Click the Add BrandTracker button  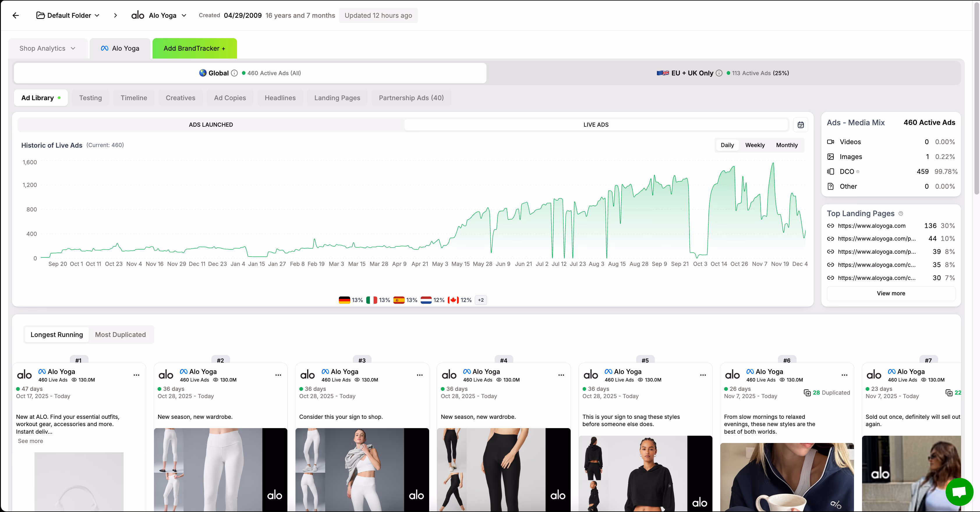194,48
